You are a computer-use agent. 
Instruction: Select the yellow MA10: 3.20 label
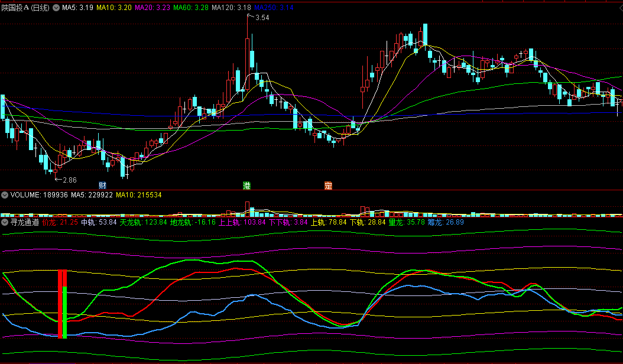(x=114, y=8)
